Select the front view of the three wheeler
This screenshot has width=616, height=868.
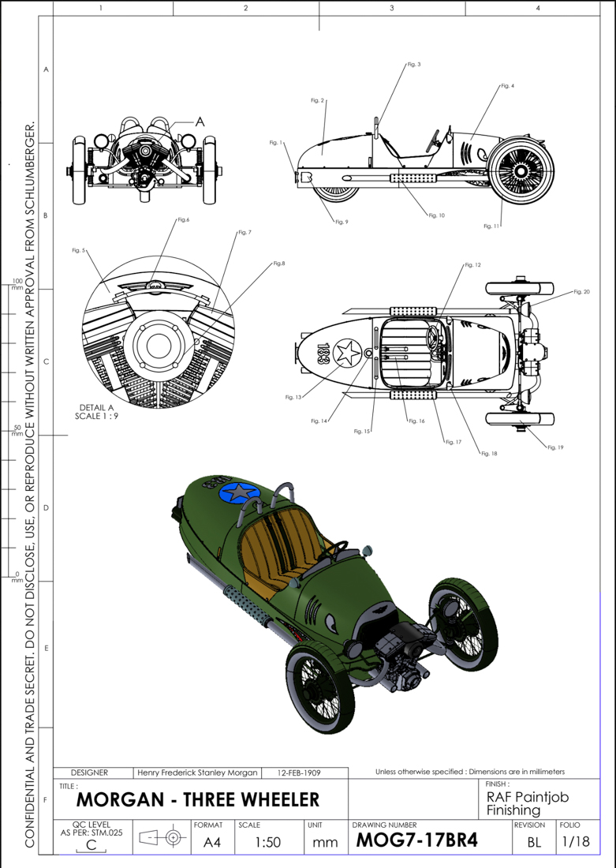(x=144, y=160)
